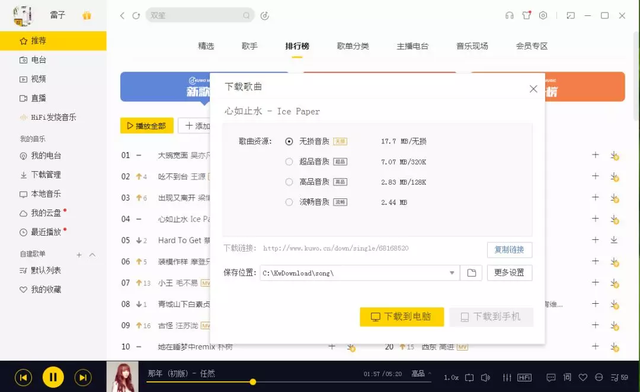Go back with the back arrow

point(122,16)
